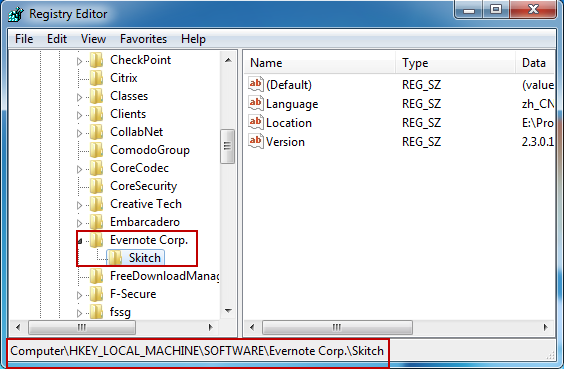Click the CoreCodec folder icon
564x369 pixels.
(x=96, y=168)
